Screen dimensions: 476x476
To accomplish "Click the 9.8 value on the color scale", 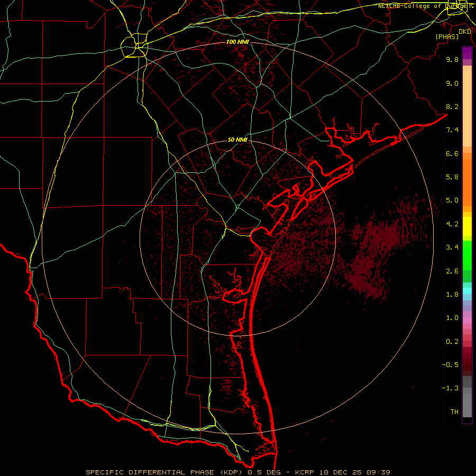I will 452,59.
